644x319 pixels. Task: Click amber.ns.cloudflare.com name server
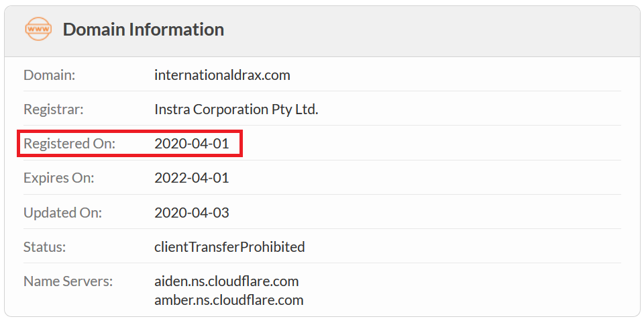click(x=229, y=300)
